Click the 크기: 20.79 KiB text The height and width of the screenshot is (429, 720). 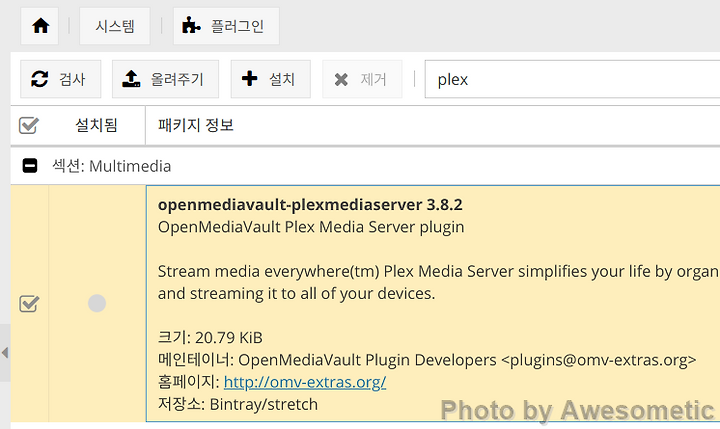pos(210,338)
